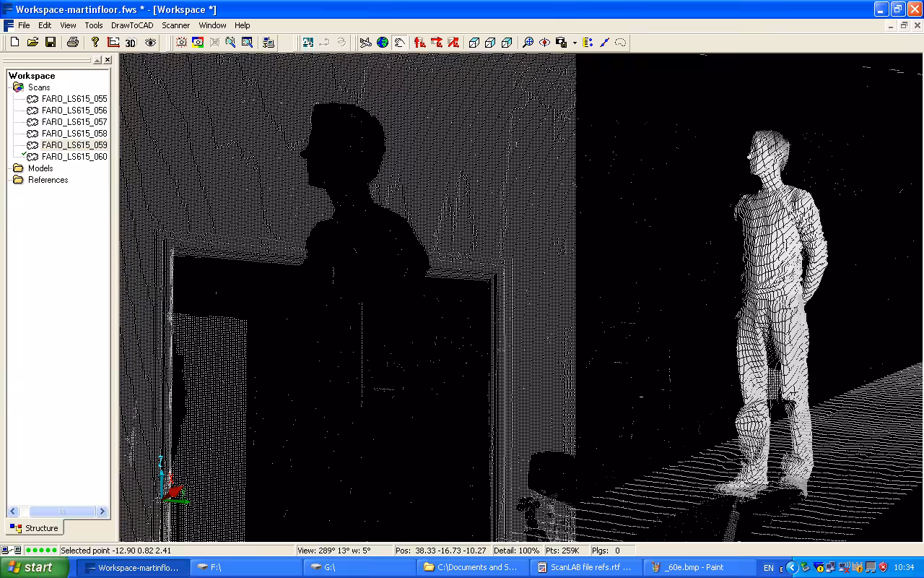Click the red measure frame icon beside the 3D icon
The width and height of the screenshot is (924, 578).
click(113, 43)
